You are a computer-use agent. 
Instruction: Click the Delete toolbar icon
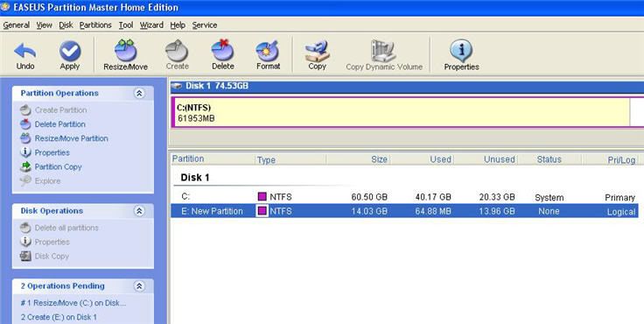[222, 51]
